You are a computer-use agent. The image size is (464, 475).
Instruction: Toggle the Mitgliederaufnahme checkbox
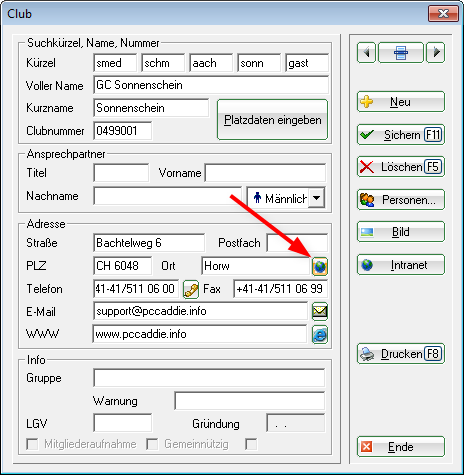click(x=32, y=444)
